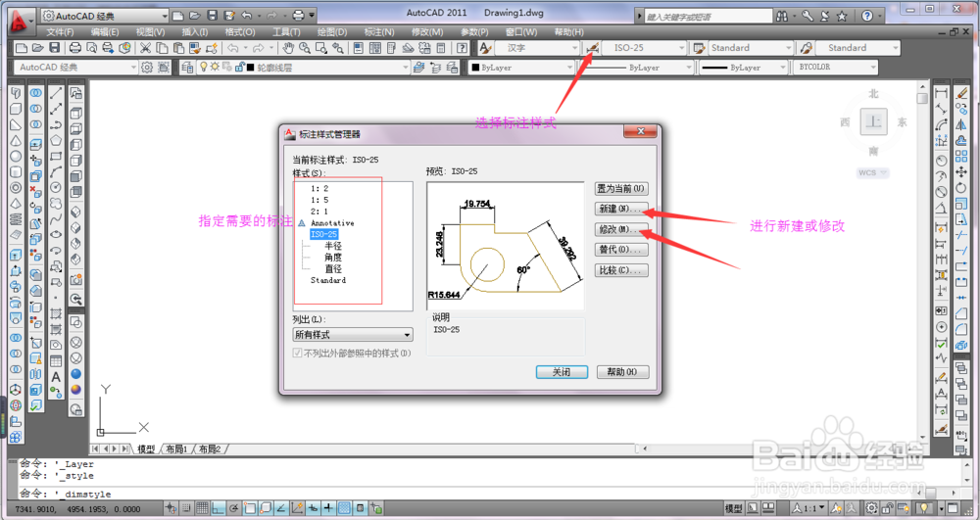
Task: Open 文件(F) menu
Action: [60, 32]
